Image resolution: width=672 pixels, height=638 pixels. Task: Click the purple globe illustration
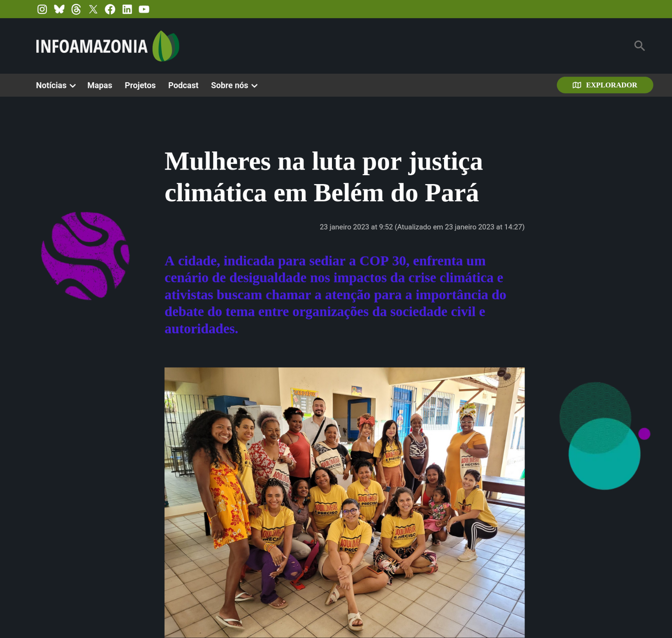click(x=85, y=256)
